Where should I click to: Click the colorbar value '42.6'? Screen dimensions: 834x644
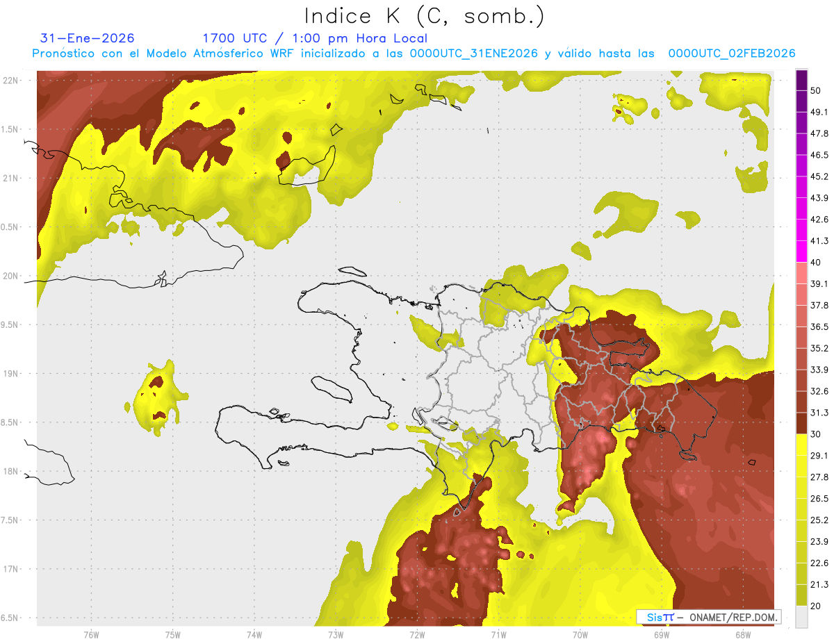point(819,220)
